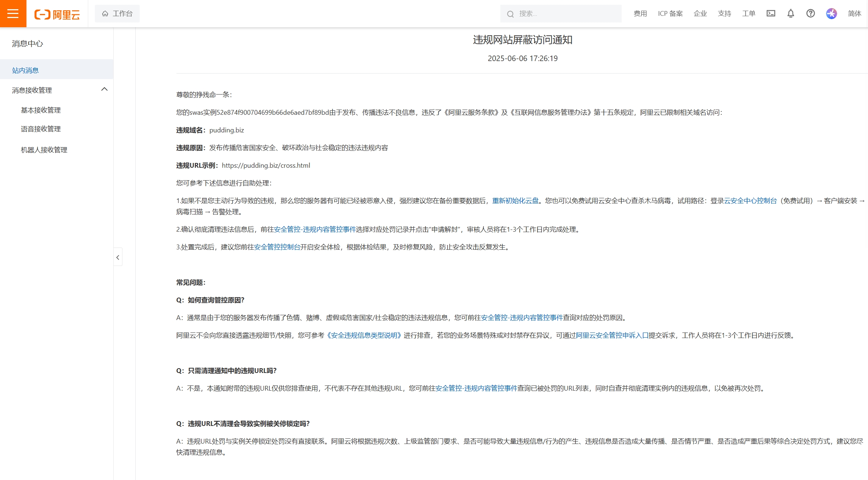Collapse the 消息接收管理 section chevron

[104, 89]
